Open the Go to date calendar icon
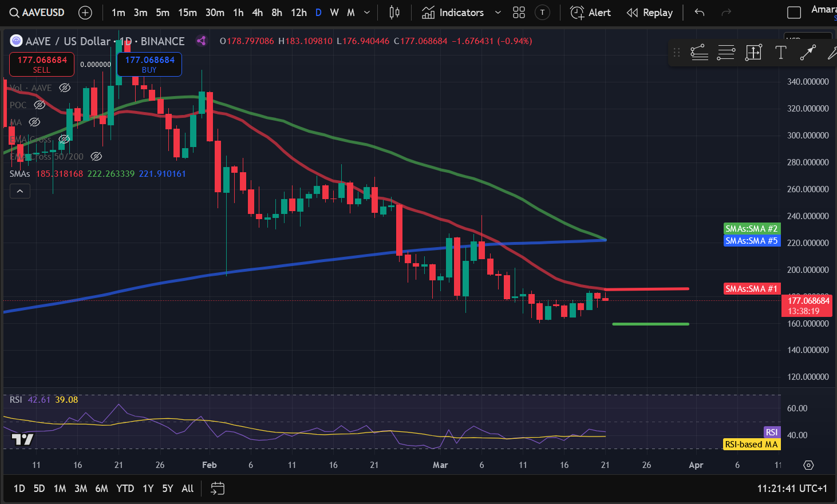 [218, 489]
